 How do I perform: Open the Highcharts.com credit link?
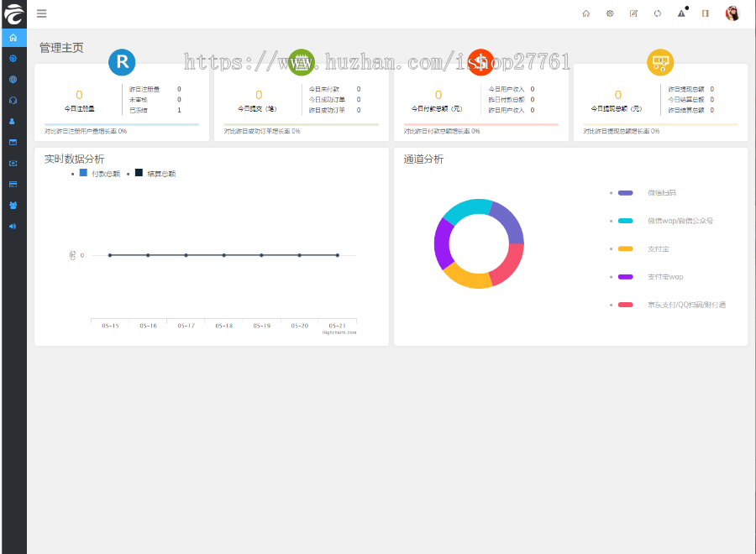339,332
